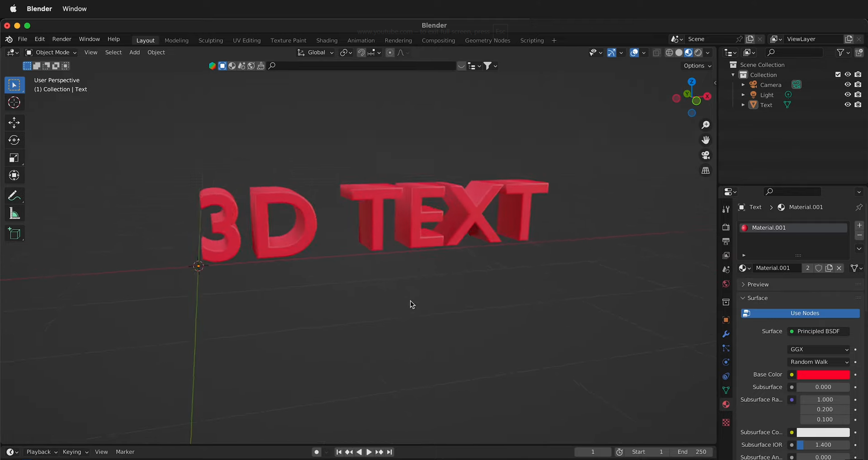Click the End frame 250 field
868x460 pixels.
[x=692, y=452]
